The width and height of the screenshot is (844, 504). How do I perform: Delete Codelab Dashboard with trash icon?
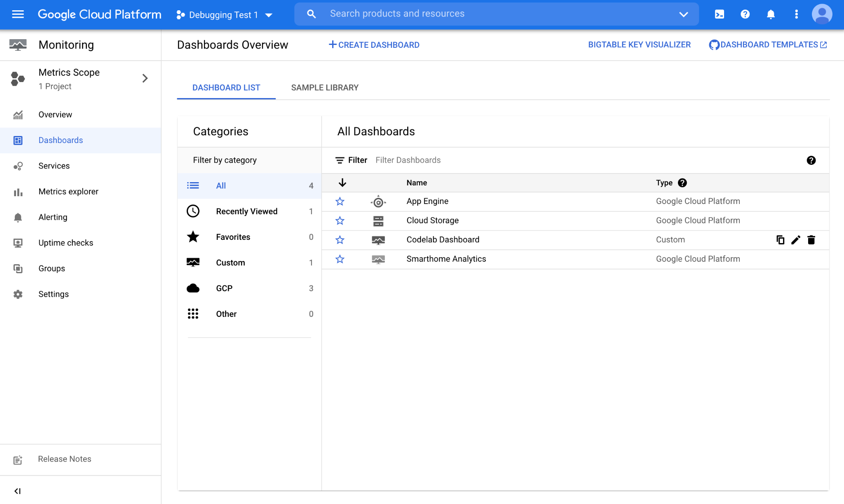pyautogui.click(x=811, y=240)
